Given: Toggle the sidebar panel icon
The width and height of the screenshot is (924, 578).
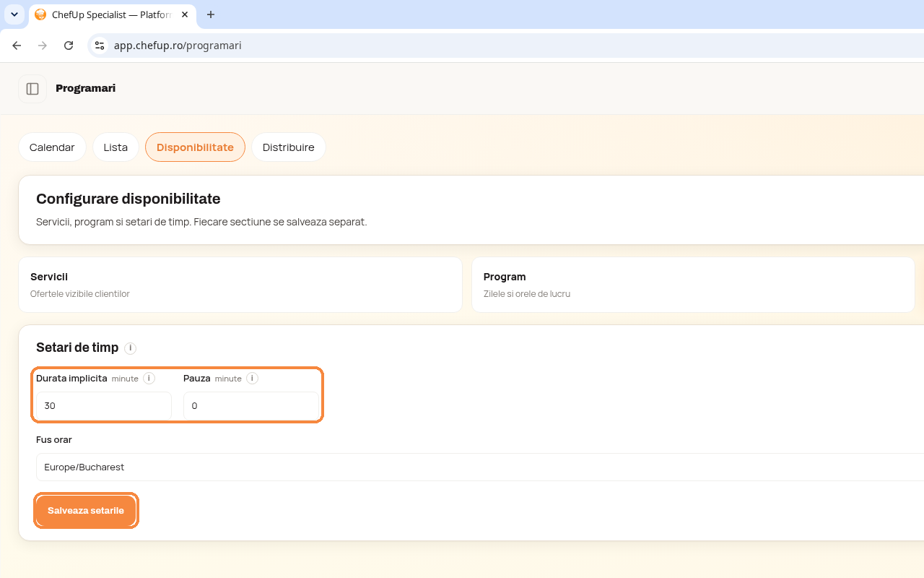Looking at the screenshot, I should [32, 89].
